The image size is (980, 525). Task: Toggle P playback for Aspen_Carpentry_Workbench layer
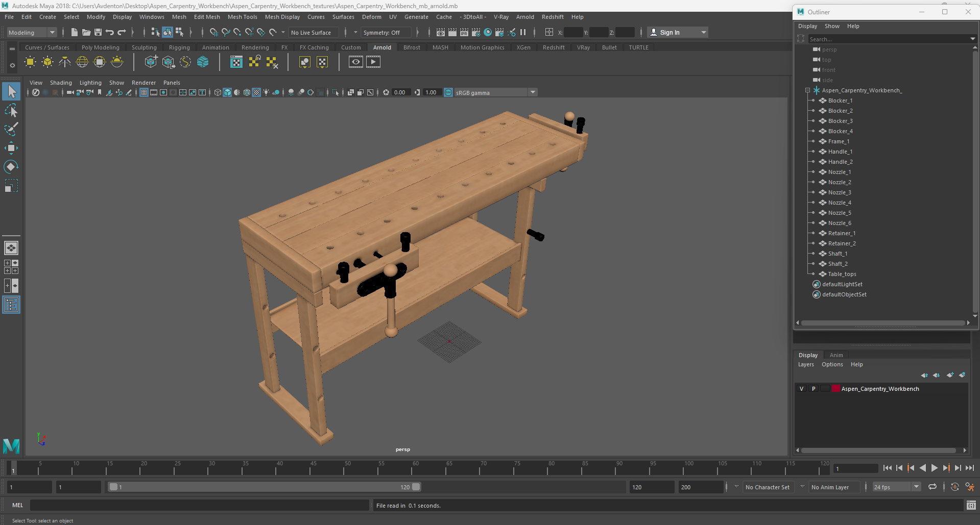pos(814,389)
